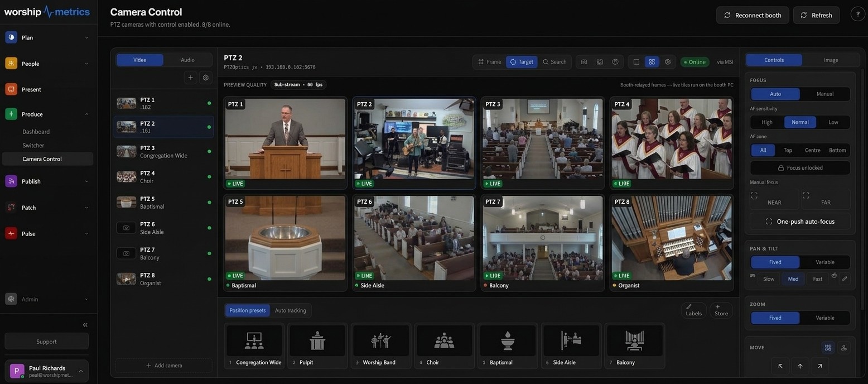Click the Focus NEAR button
Viewport: 868px width, 384px height.
[x=774, y=199]
